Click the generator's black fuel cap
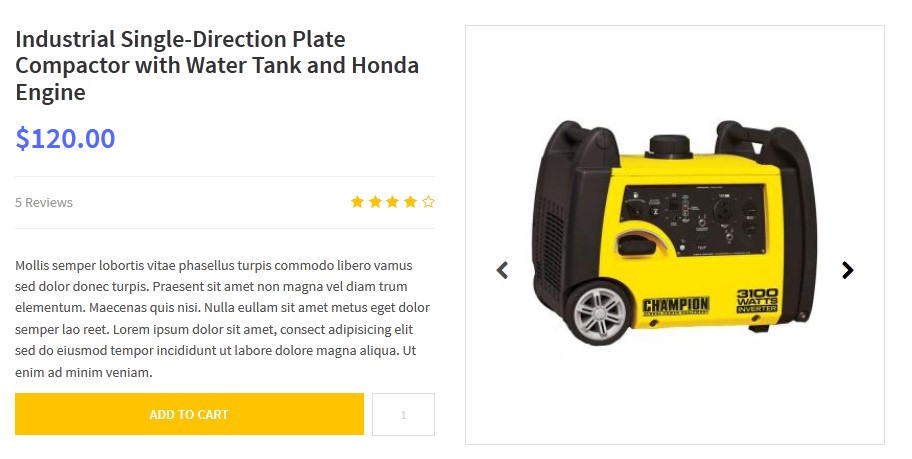Viewport: 912px width, 459px height. 669,144
